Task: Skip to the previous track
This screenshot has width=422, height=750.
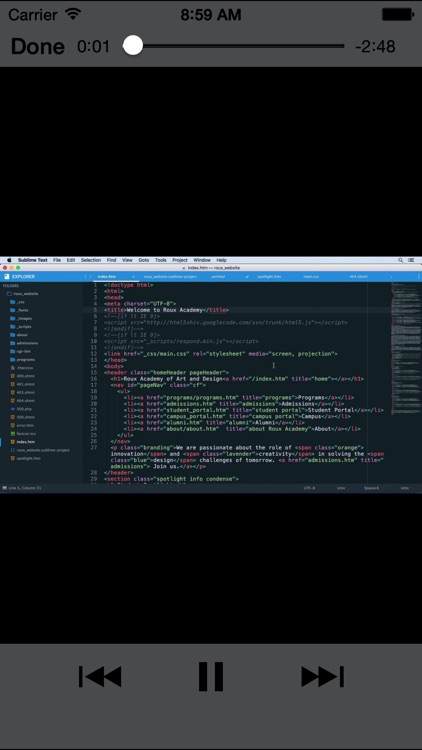Action: click(100, 676)
